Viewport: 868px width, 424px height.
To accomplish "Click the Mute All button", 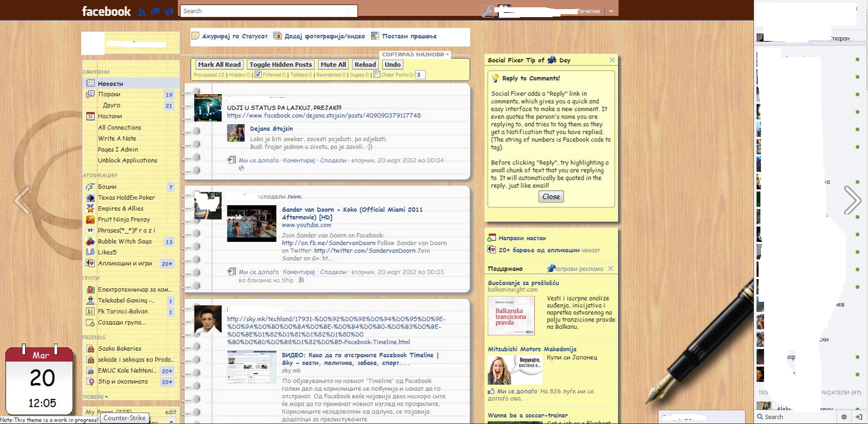I will pyautogui.click(x=333, y=65).
